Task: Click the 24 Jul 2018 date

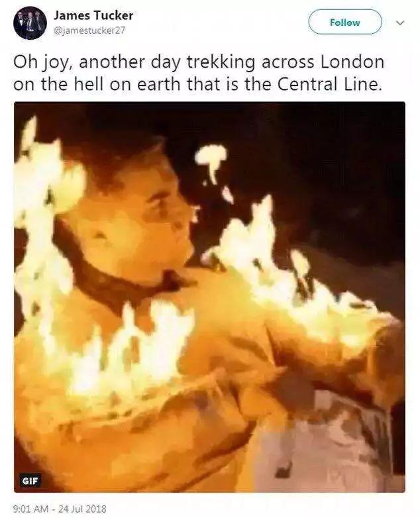Action: [x=81, y=508]
